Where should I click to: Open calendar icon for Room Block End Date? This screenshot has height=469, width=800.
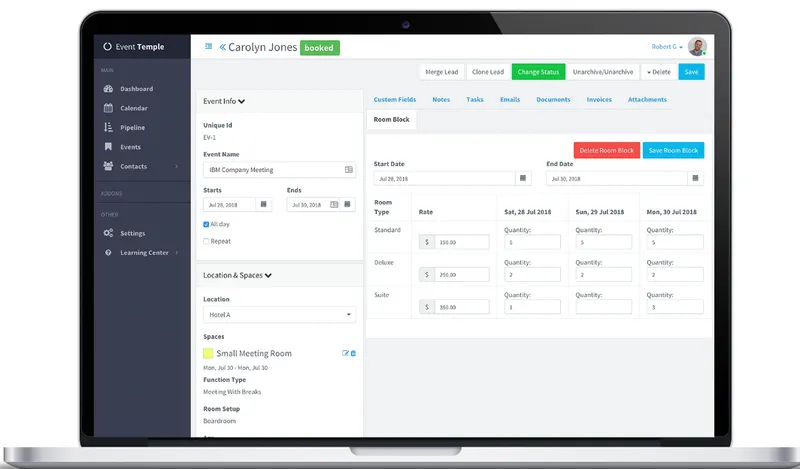[695, 178]
